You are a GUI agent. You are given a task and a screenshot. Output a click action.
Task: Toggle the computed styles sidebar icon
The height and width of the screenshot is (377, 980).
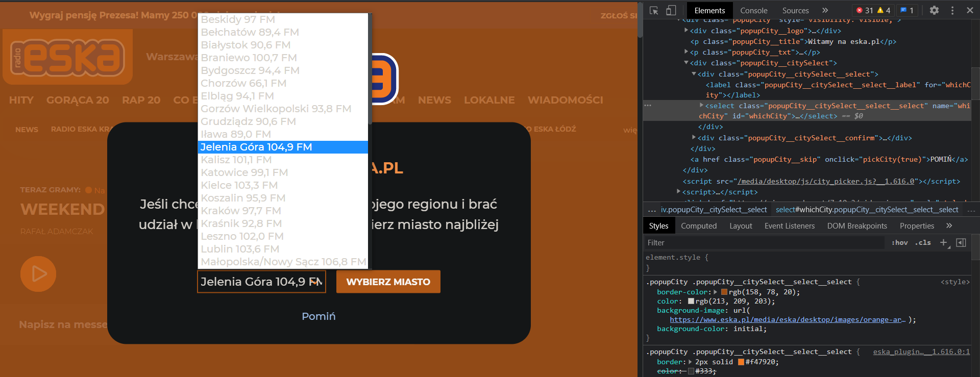point(961,243)
